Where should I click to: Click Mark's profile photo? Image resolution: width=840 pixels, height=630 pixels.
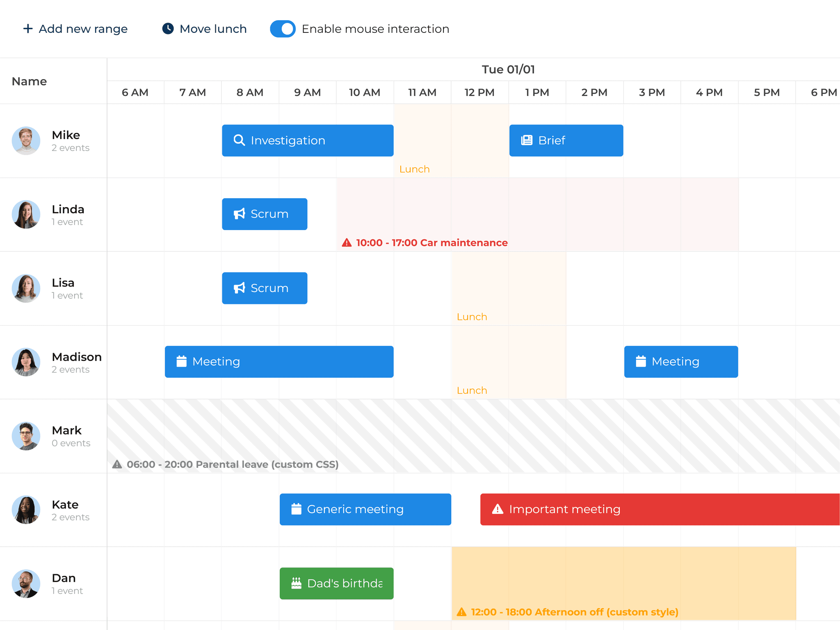26,436
